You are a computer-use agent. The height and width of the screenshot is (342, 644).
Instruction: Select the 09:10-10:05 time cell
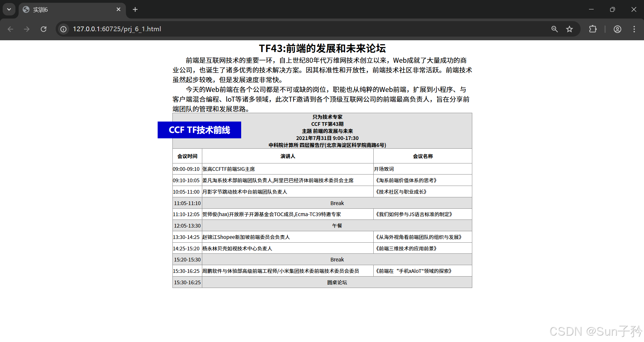187,181
